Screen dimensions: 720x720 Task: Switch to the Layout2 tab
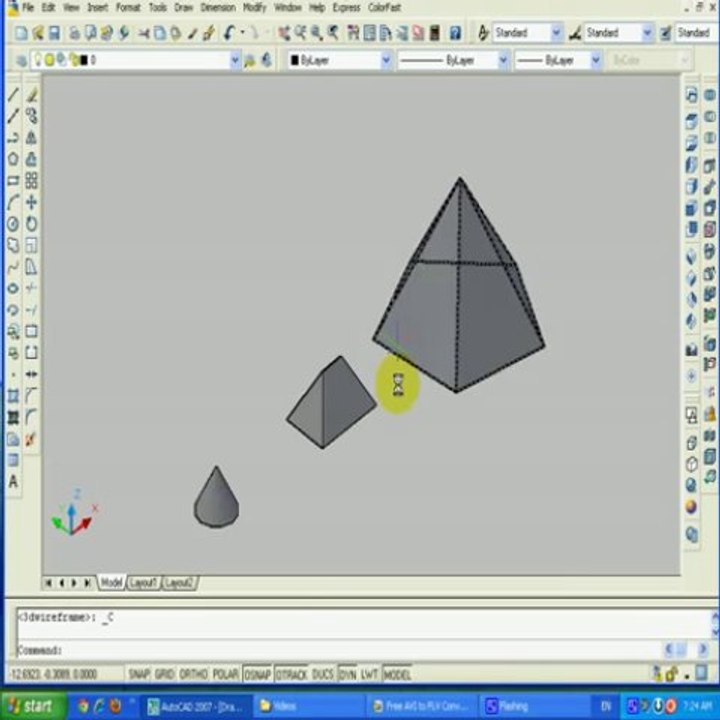coord(180,583)
